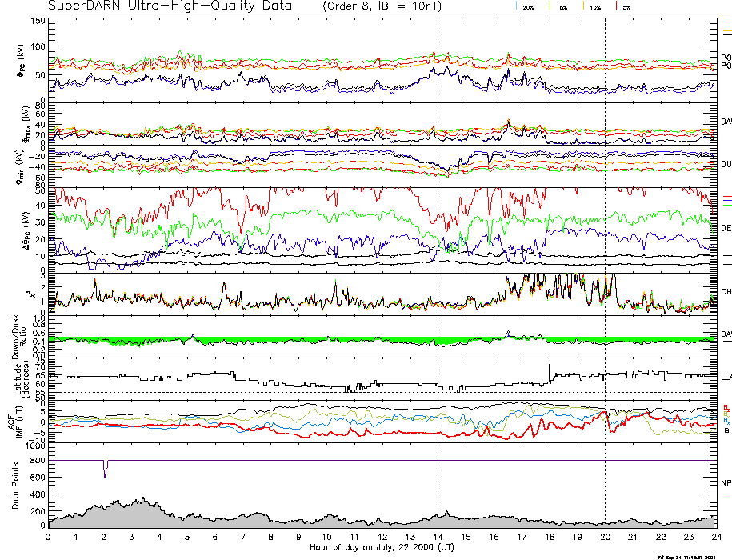Click the orange 10% legend marker

pyautogui.click(x=583, y=6)
